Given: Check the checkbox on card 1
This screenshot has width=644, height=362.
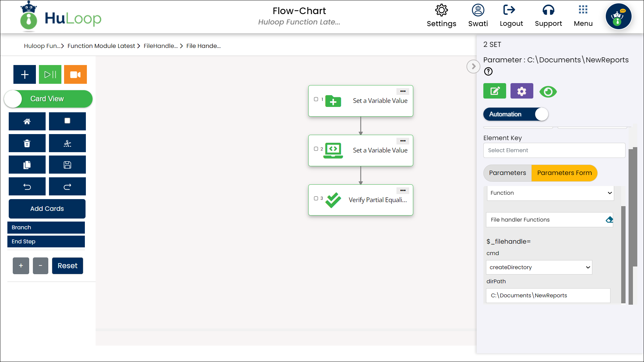Looking at the screenshot, I should click(x=316, y=99).
